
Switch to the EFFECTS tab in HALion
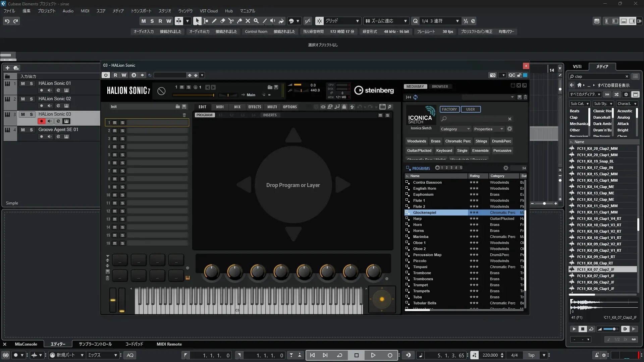[255, 107]
